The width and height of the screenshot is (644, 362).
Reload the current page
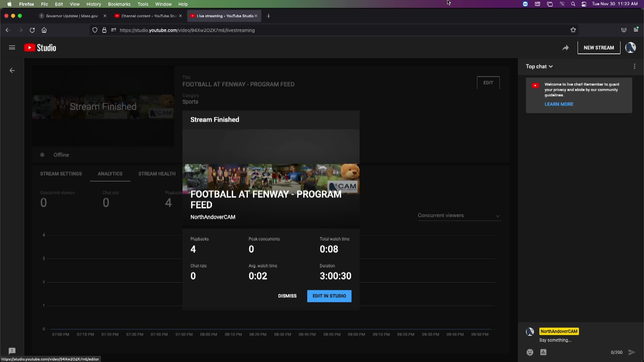(x=32, y=30)
